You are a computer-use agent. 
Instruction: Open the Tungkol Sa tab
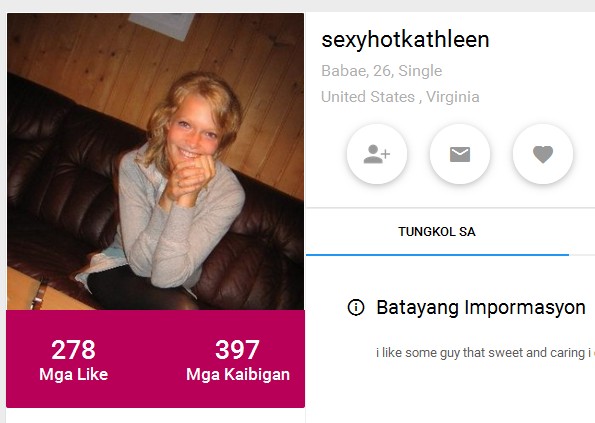(437, 232)
